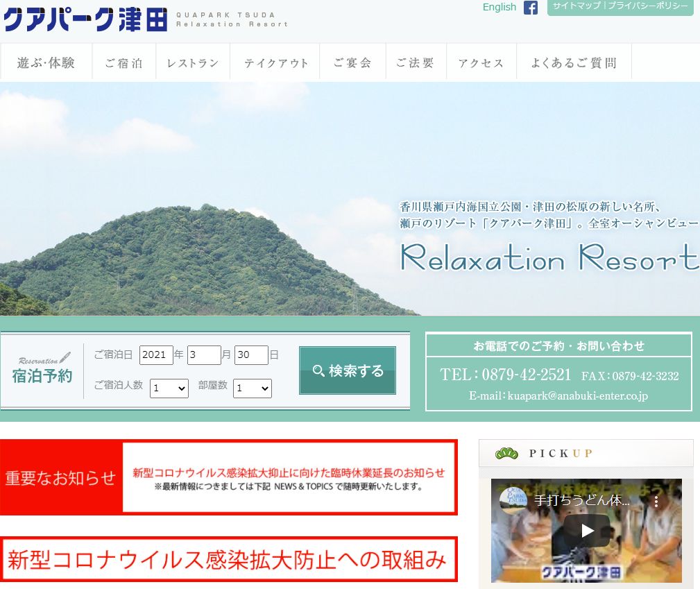Click the 検索する search button
Viewport: 700px width, 589px height.
[x=348, y=370]
